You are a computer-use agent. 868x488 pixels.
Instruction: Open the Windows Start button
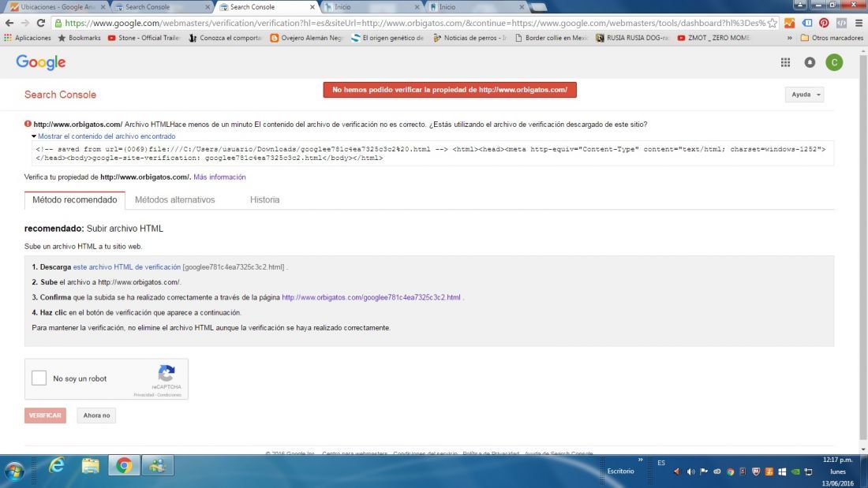14,471
